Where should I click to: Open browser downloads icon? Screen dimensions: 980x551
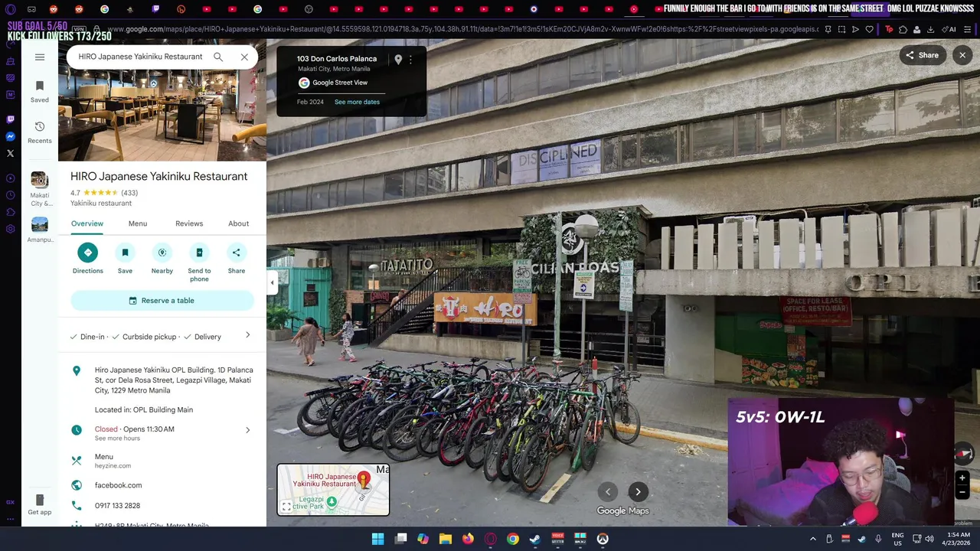tap(930, 29)
